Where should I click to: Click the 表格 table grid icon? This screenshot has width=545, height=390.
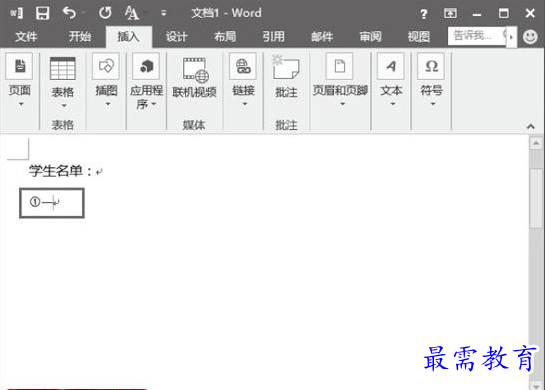[63, 68]
